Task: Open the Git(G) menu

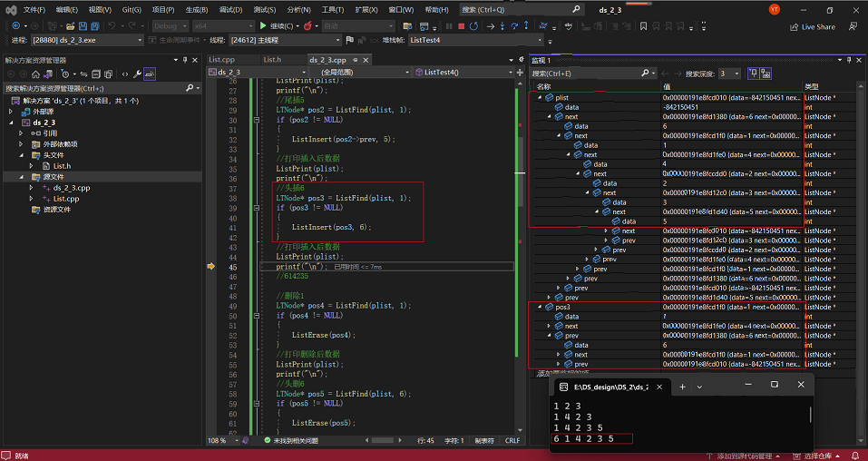Action: click(x=132, y=10)
